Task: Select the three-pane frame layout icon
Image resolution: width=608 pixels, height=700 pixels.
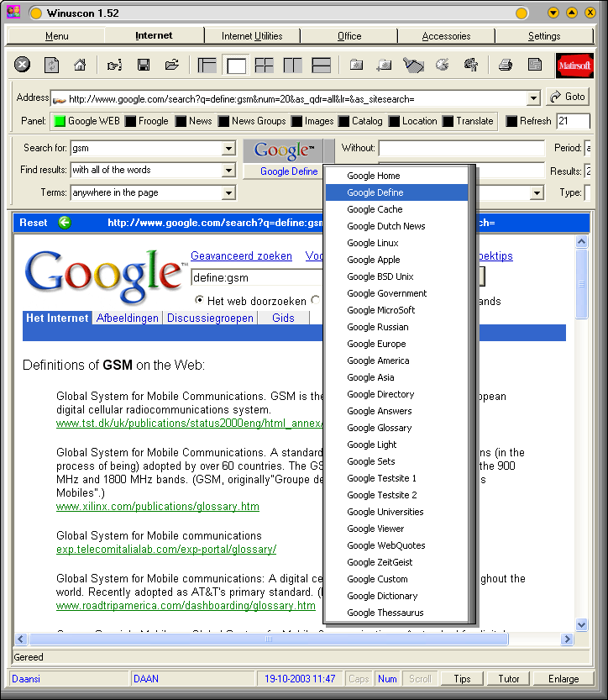Action: pos(207,66)
